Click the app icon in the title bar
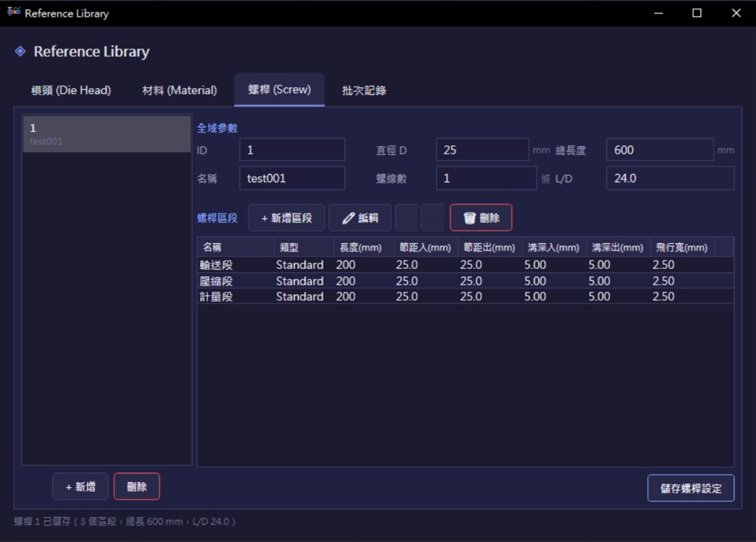Screen dimensions: 756x542 (14, 12)
